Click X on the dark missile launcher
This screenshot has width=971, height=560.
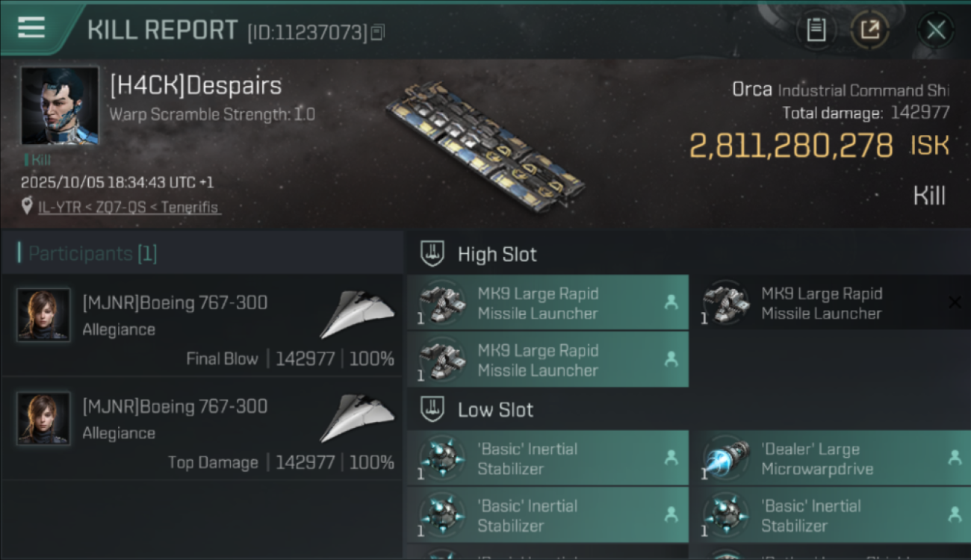954,302
